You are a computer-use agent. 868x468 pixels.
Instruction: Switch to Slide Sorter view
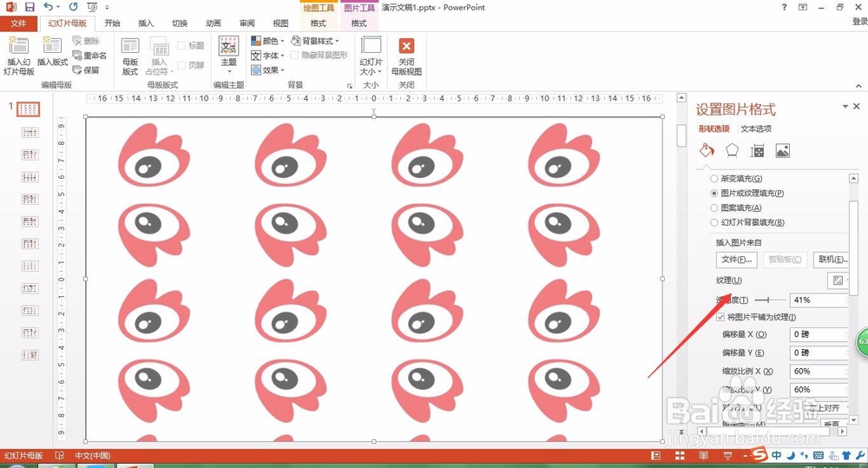(680, 455)
